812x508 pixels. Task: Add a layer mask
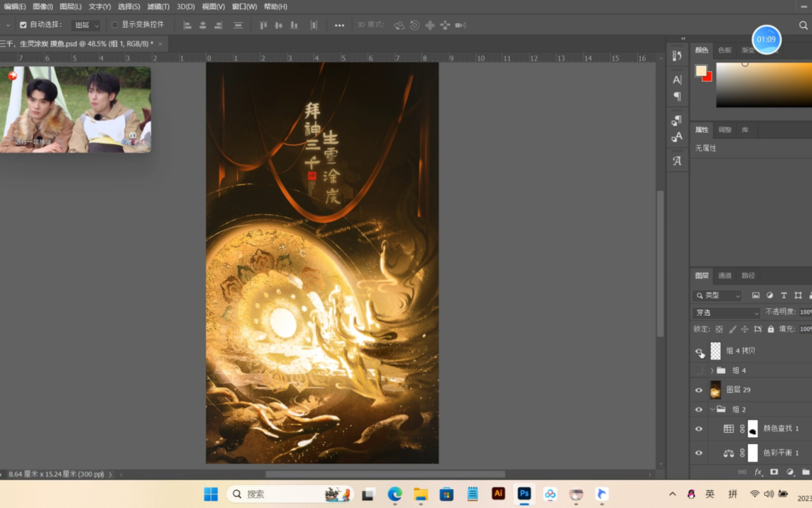[x=774, y=472]
